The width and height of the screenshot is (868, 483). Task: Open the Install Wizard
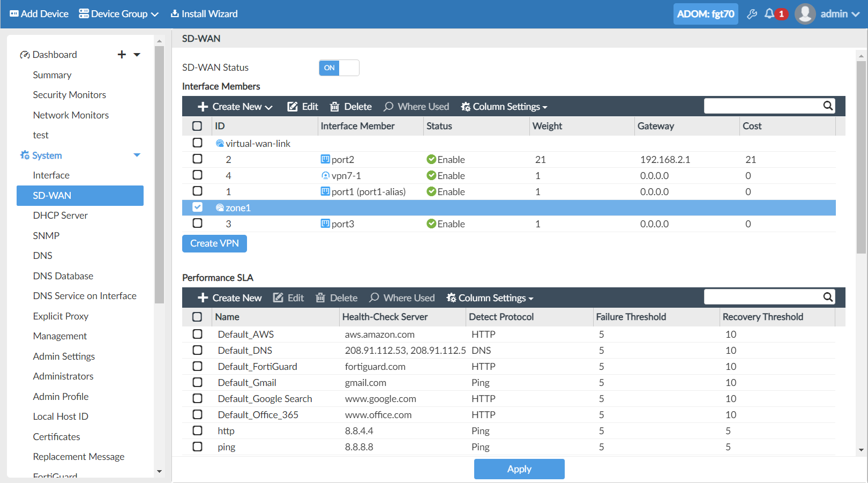pos(204,13)
